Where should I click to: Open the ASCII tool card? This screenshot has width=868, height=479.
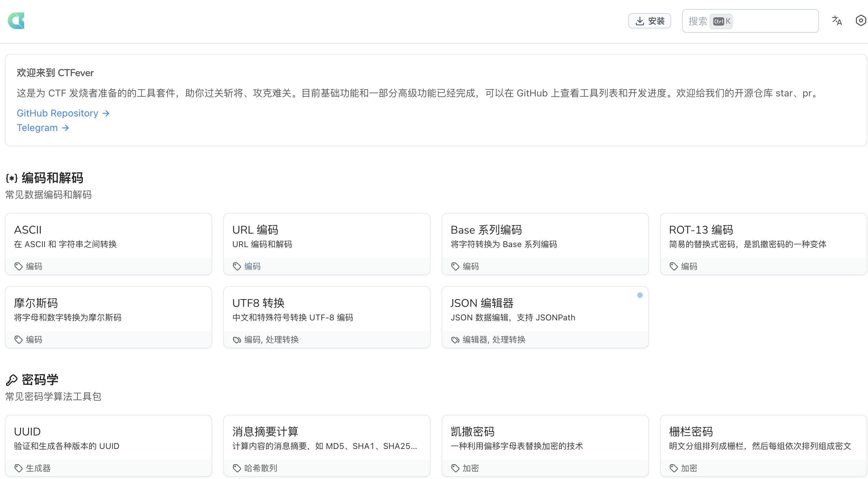(108, 244)
